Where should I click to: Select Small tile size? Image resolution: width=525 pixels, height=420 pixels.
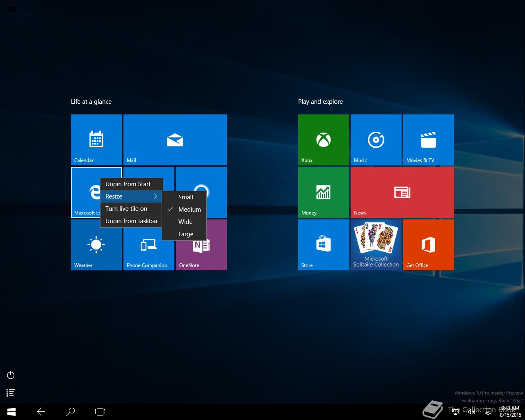pyautogui.click(x=184, y=197)
